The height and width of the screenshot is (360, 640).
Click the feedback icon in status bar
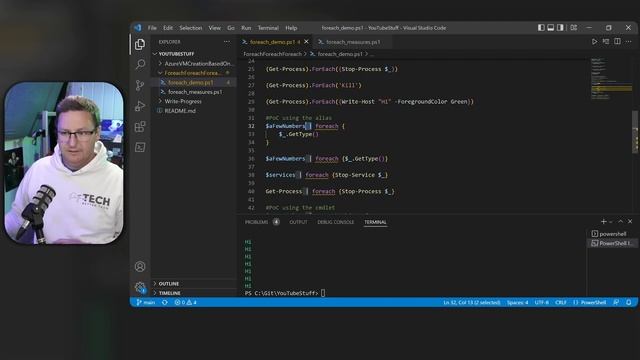pos(616,302)
